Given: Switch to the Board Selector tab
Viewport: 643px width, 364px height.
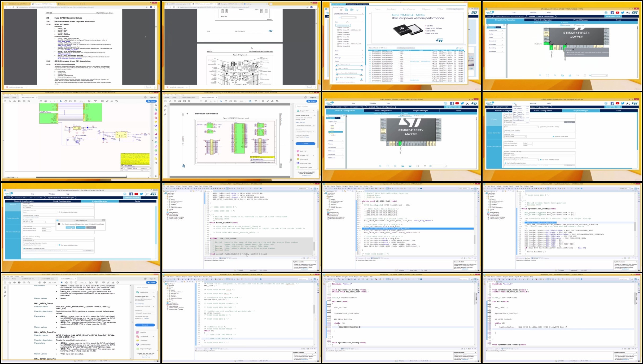Looking at the screenshot, I should (351, 4).
